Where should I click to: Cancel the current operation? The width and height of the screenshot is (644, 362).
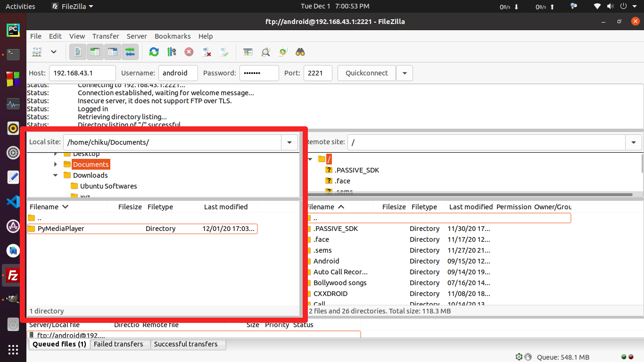pos(189,52)
